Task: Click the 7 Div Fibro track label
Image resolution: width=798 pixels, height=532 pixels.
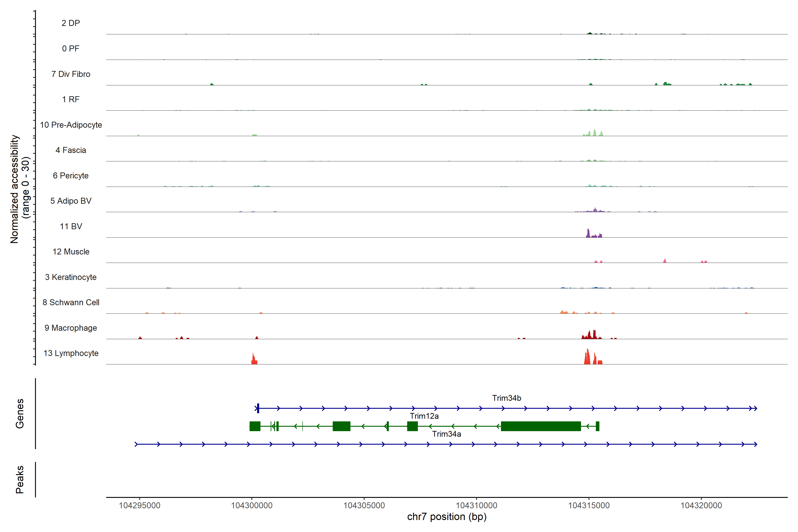Action: click(x=70, y=74)
